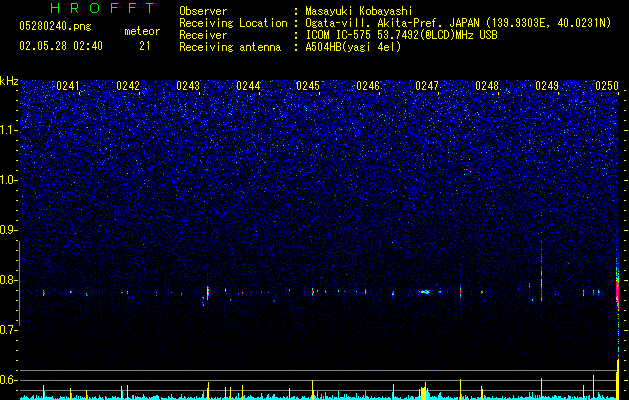Click the 0243 time marker
This screenshot has width=629, height=400.
[188, 85]
